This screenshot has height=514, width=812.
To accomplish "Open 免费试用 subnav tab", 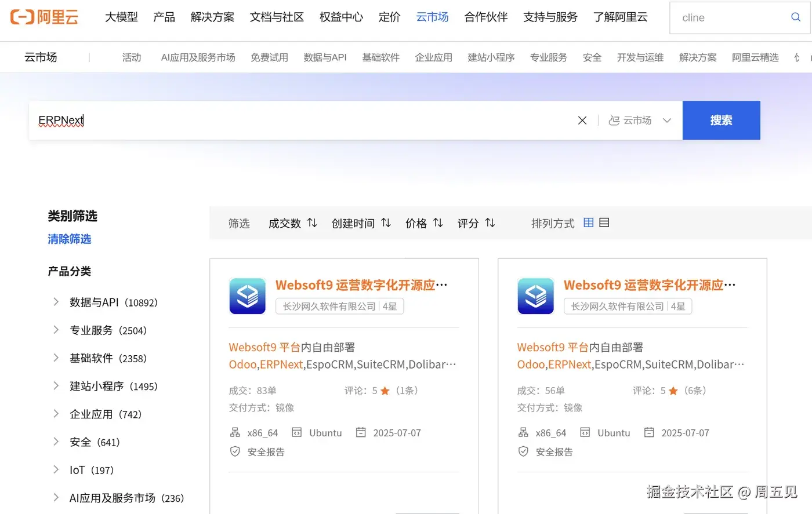I will pos(269,57).
